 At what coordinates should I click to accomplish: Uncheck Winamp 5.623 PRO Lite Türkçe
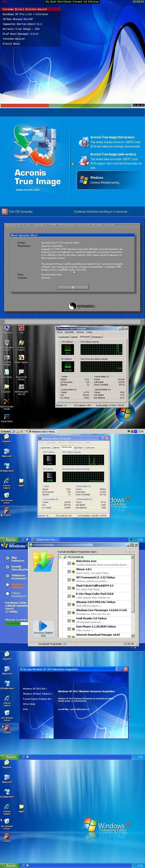(x=69, y=604)
